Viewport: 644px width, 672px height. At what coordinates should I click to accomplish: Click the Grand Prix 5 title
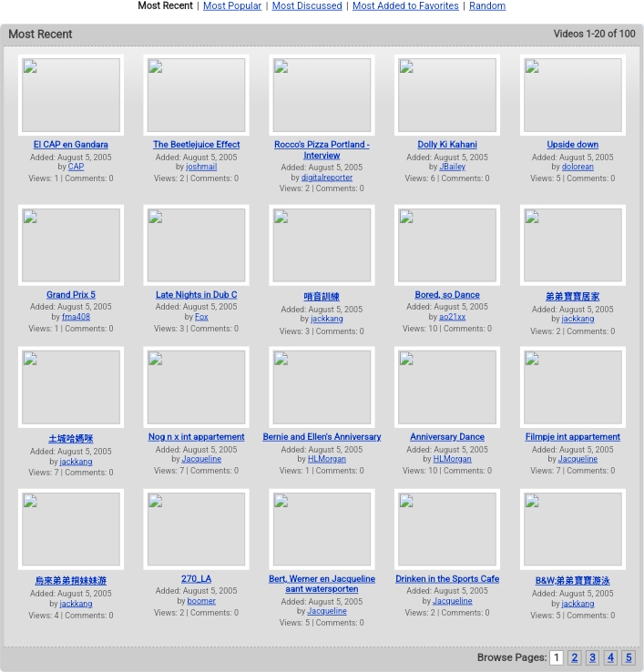pos(71,295)
